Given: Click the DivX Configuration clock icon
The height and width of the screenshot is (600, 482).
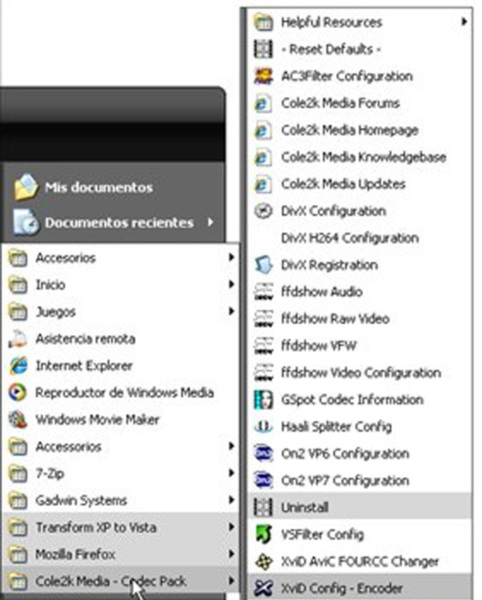Looking at the screenshot, I should pos(264,211).
